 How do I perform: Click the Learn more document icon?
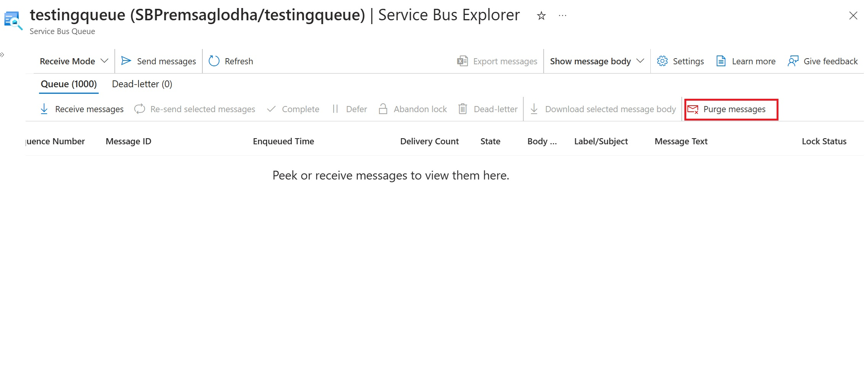(x=721, y=61)
